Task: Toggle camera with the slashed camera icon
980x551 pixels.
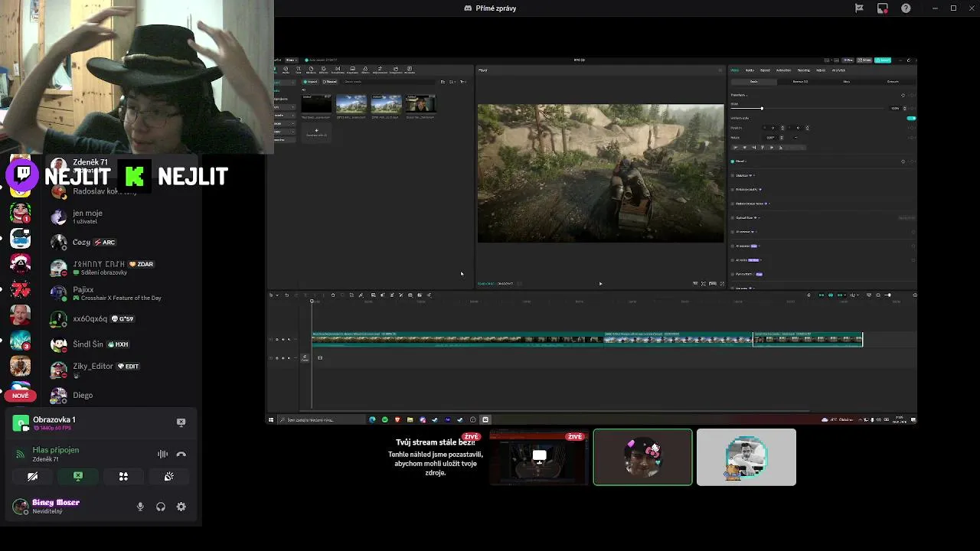Action: (x=32, y=476)
